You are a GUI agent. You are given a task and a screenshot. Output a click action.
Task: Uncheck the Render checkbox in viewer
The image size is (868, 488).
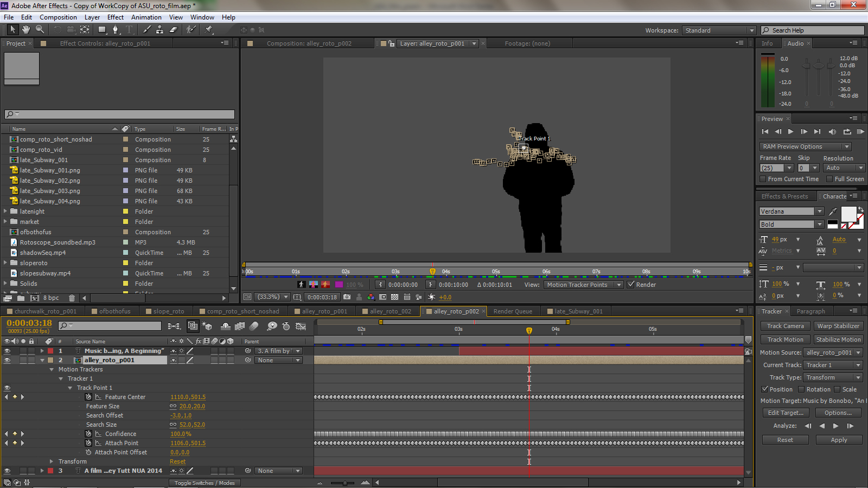click(x=631, y=285)
